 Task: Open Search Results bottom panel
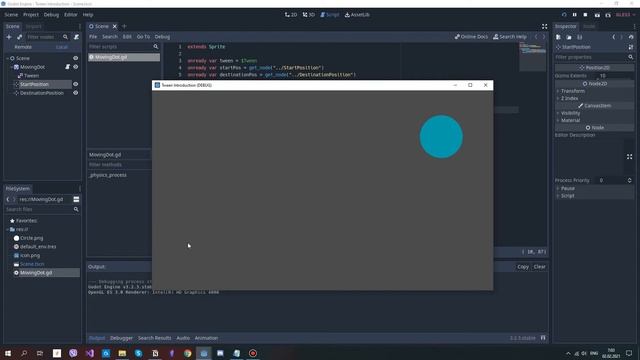pos(154,338)
